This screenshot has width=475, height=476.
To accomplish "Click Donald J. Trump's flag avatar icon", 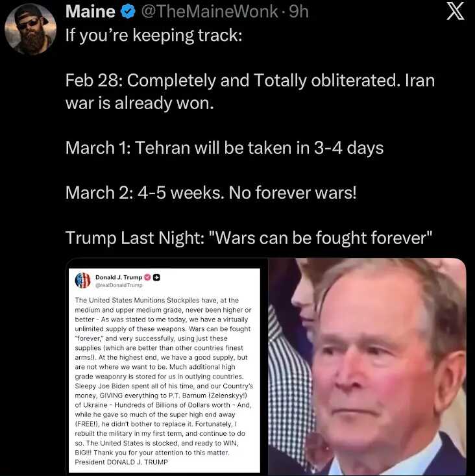I will click(x=83, y=280).
